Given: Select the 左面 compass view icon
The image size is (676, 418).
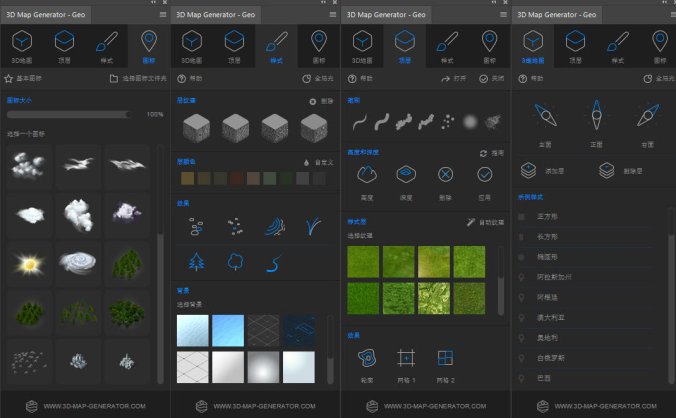Looking at the screenshot, I should (545, 116).
